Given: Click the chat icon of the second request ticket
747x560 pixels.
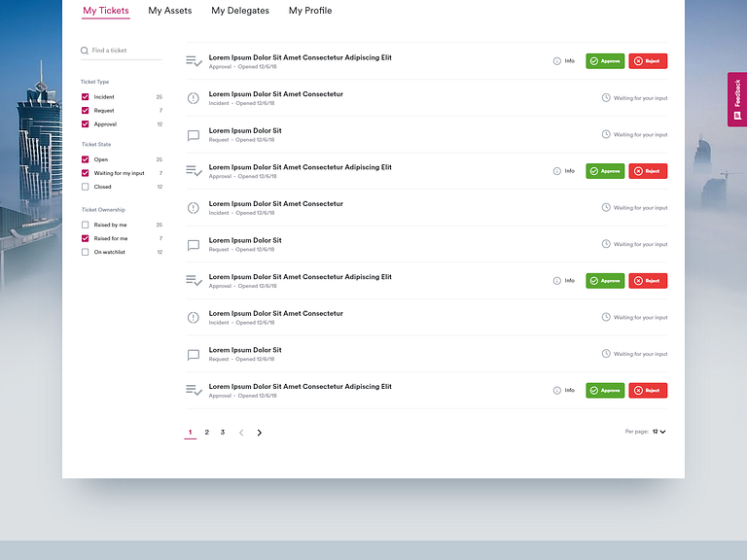Looking at the screenshot, I should point(193,245).
